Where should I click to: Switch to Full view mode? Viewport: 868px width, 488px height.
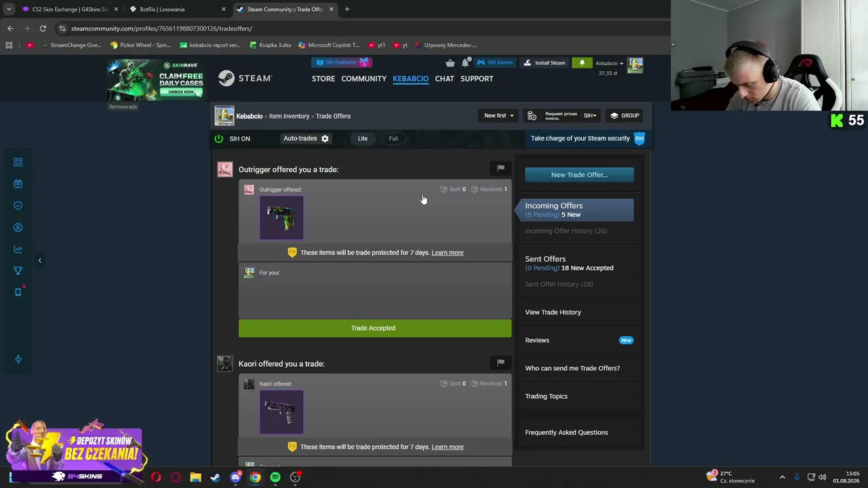pos(393,138)
